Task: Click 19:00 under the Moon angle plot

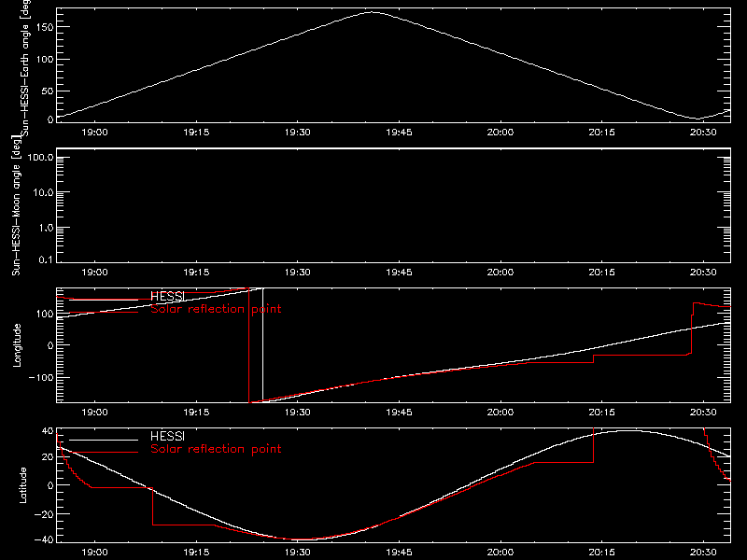Action: tap(95, 272)
